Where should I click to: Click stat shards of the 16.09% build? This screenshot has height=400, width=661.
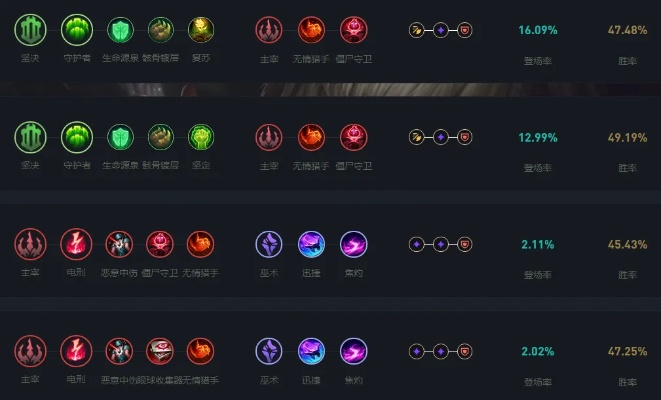click(440, 30)
